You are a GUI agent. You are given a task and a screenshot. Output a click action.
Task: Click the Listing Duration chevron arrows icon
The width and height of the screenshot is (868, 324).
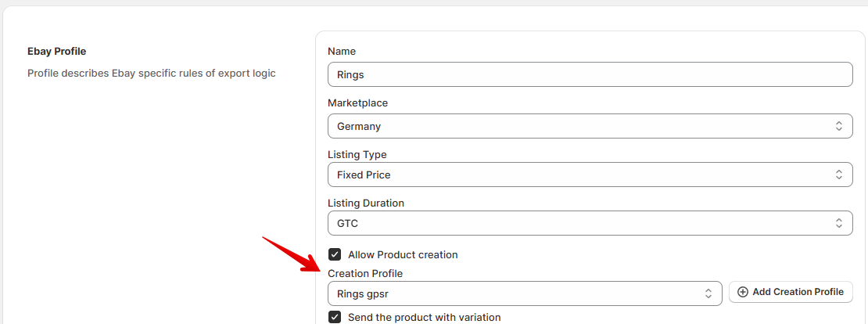pos(838,223)
